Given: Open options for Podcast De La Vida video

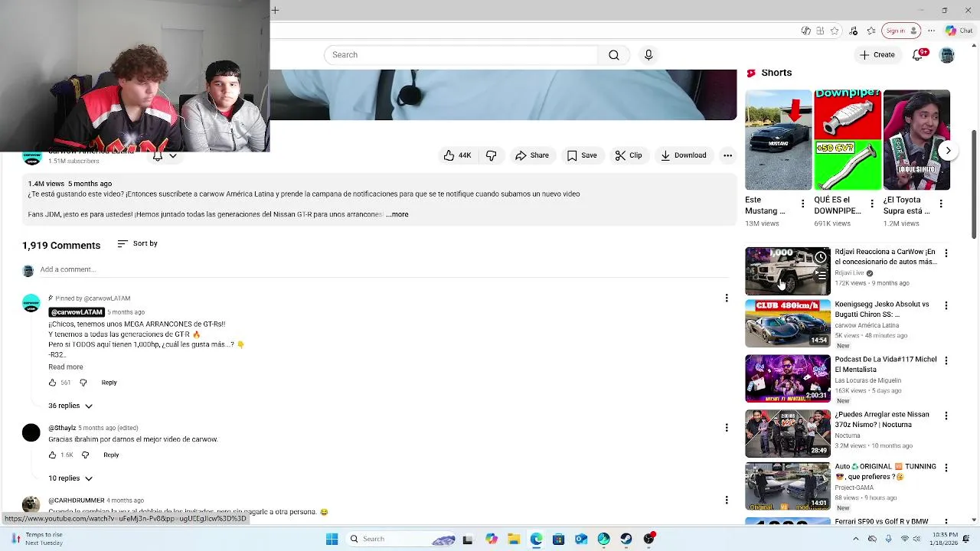Looking at the screenshot, I should pos(946,360).
